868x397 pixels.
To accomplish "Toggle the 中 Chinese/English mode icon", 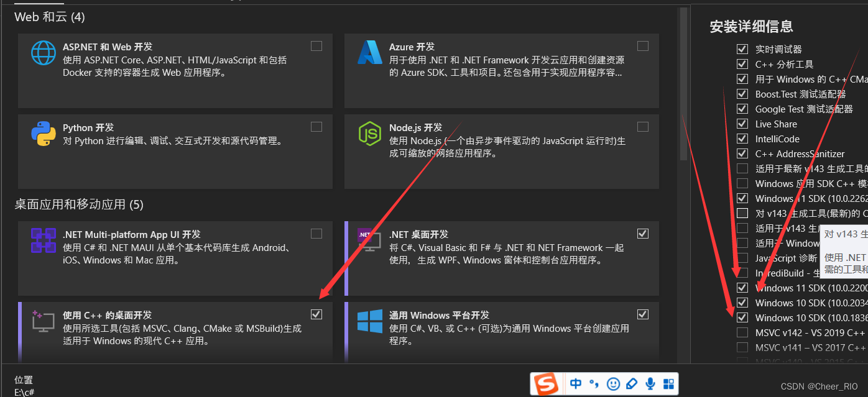I will tap(576, 384).
